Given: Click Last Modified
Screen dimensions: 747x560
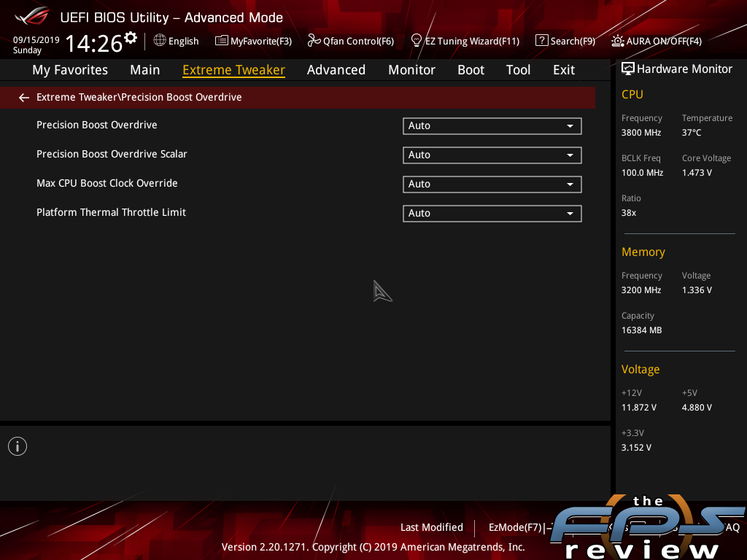Looking at the screenshot, I should 432,527.
